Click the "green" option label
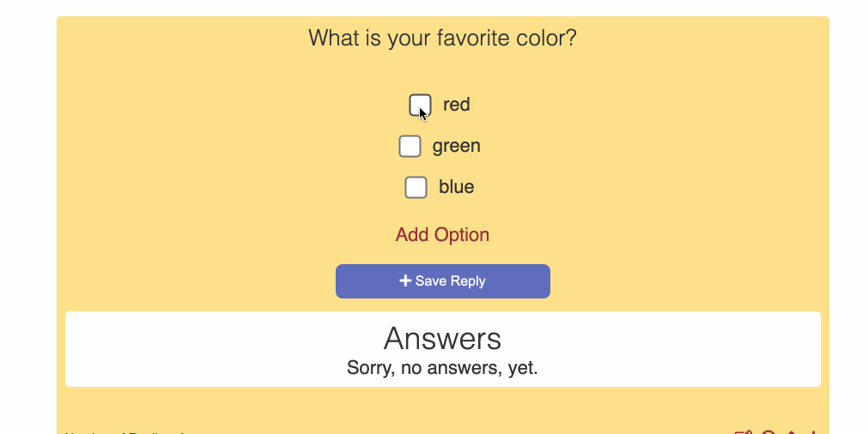The width and height of the screenshot is (868, 434). (x=457, y=146)
